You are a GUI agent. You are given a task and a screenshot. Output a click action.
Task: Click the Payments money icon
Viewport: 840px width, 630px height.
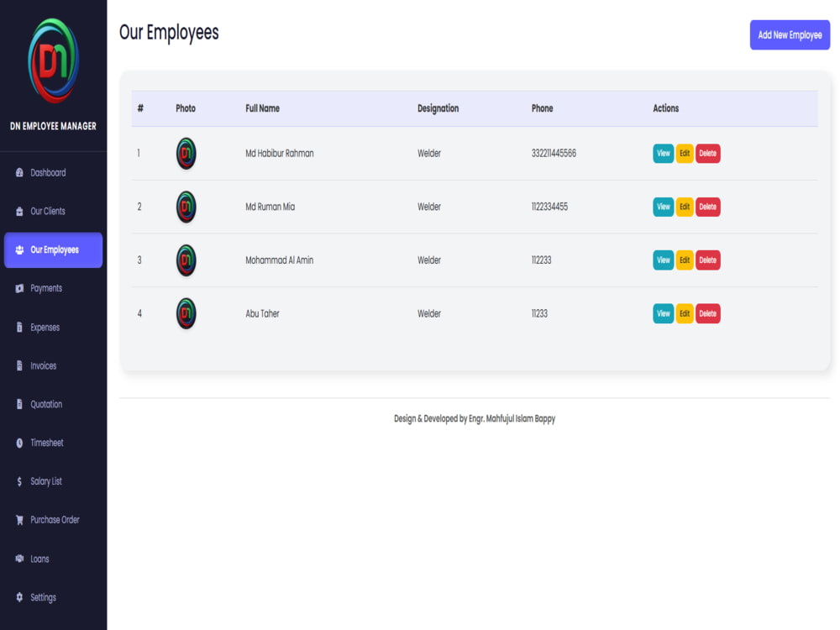(x=19, y=288)
